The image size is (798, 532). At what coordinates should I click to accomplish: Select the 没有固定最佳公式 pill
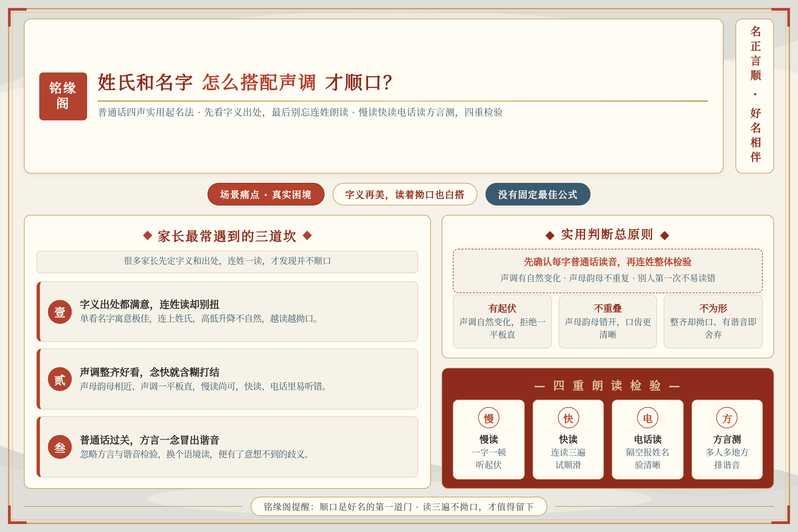click(x=538, y=195)
